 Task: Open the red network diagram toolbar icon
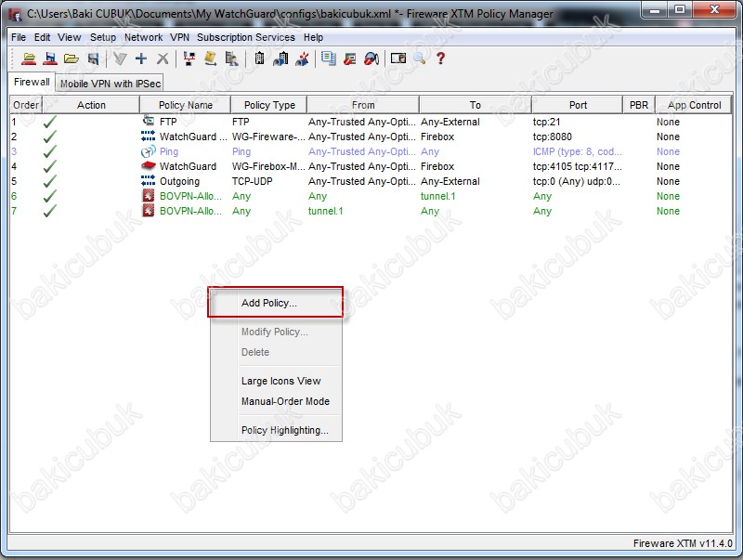[x=189, y=59]
